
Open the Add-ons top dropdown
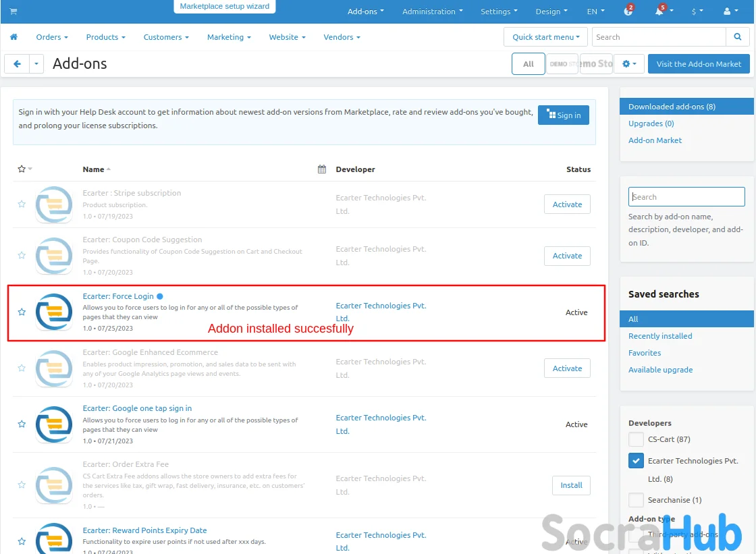(365, 11)
